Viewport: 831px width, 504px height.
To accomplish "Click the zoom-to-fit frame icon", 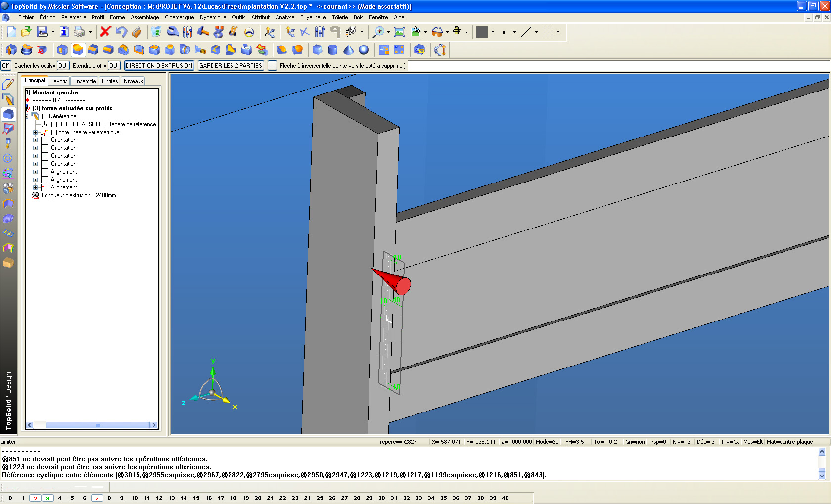I will [399, 32].
